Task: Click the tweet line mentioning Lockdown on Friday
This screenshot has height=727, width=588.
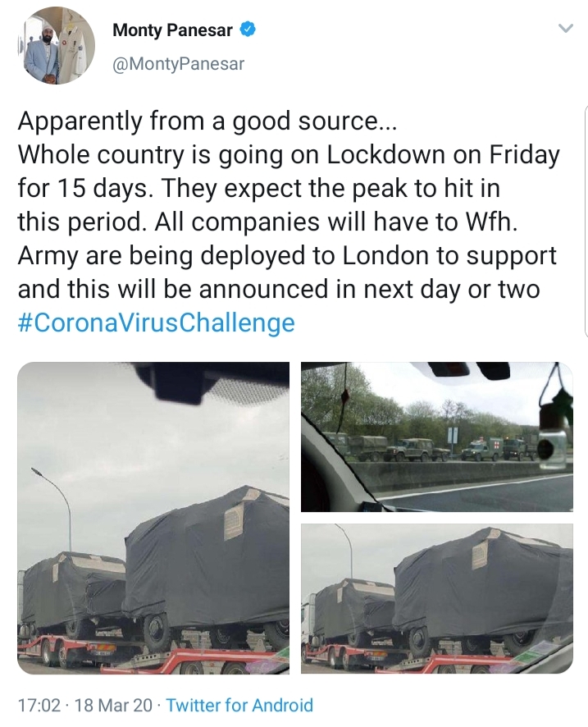Action: pyautogui.click(x=288, y=154)
